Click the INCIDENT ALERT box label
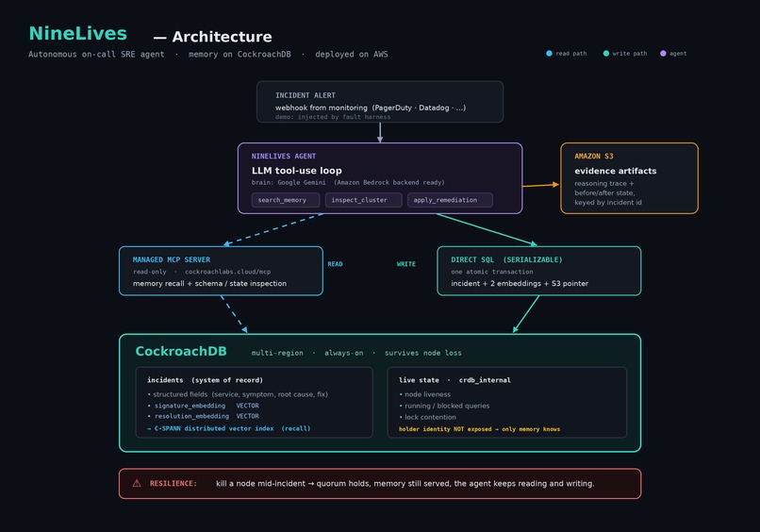This screenshot has width=760, height=532. pyautogui.click(x=306, y=95)
